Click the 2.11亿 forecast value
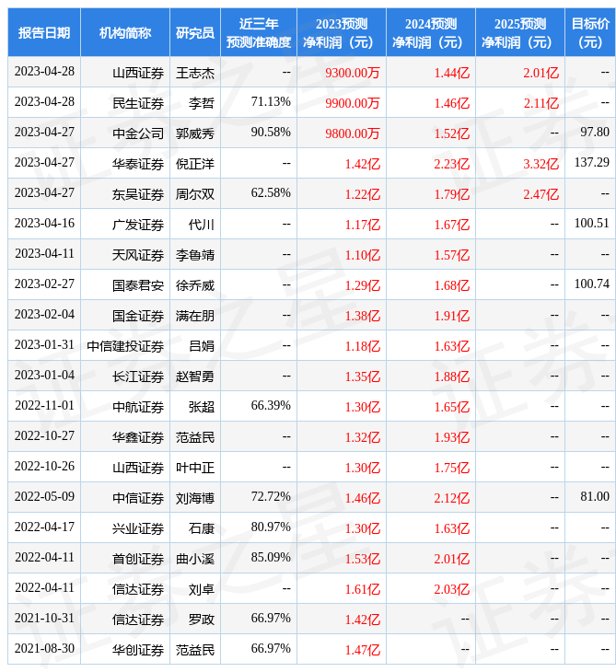The image size is (616, 672). point(541,103)
